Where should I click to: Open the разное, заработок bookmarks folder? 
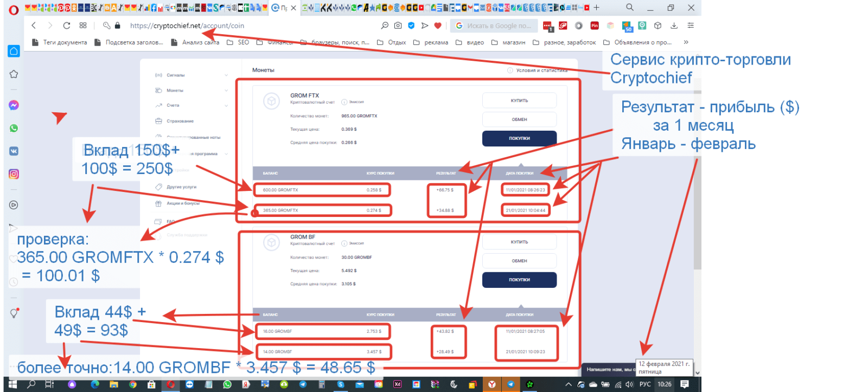(x=564, y=42)
